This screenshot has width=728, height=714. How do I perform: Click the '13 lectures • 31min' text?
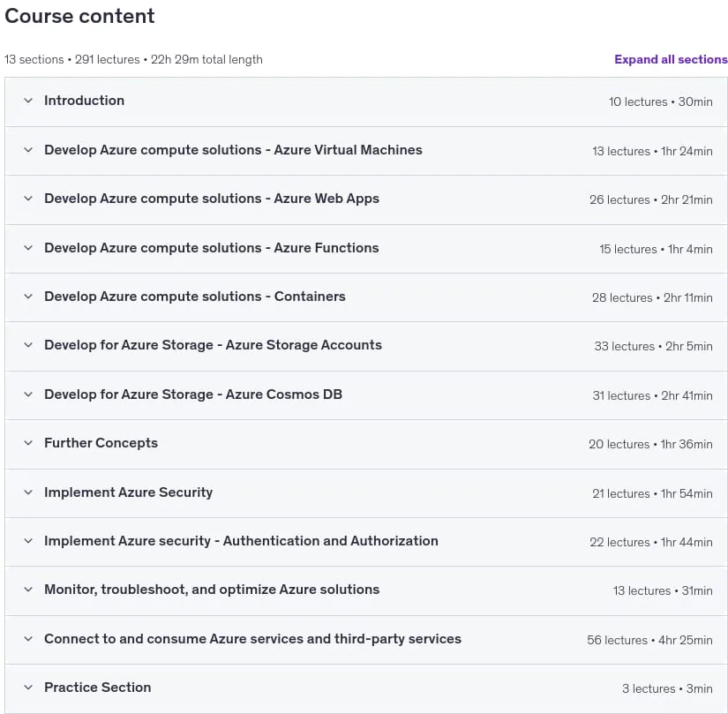click(x=663, y=591)
